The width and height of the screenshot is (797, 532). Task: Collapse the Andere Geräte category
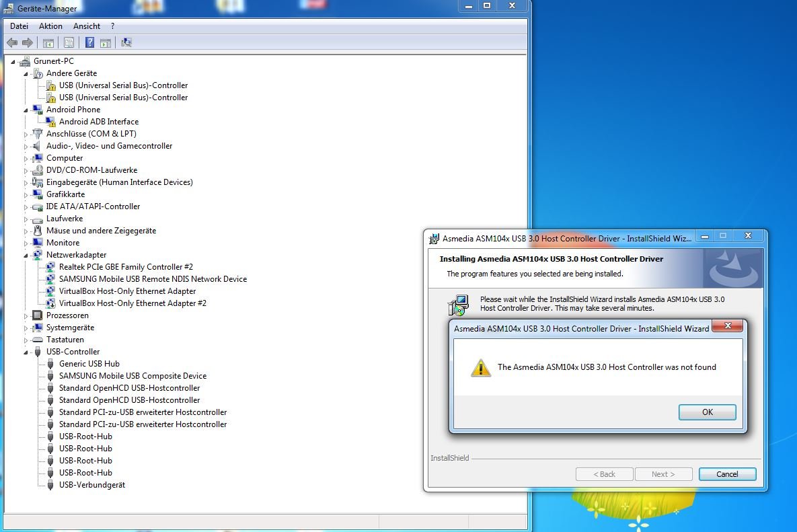point(26,74)
